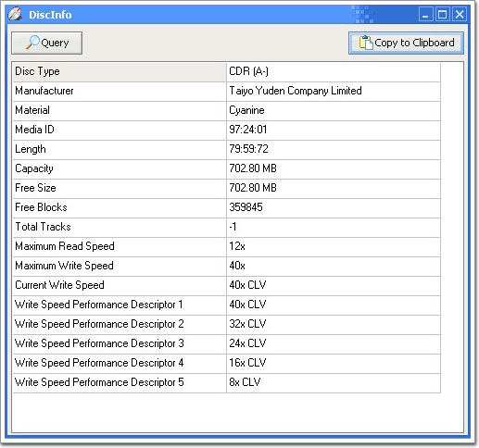Screen dimensions: 479x448
Task: Select Write Speed Performance Descriptor 3 row
Action: click(x=227, y=344)
